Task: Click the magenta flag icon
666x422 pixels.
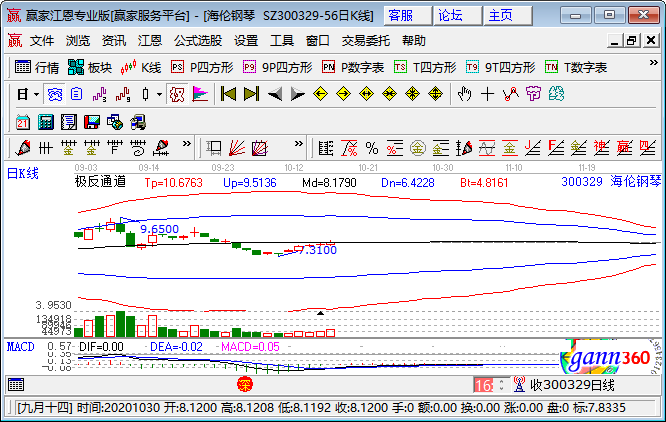Action: (x=200, y=94)
